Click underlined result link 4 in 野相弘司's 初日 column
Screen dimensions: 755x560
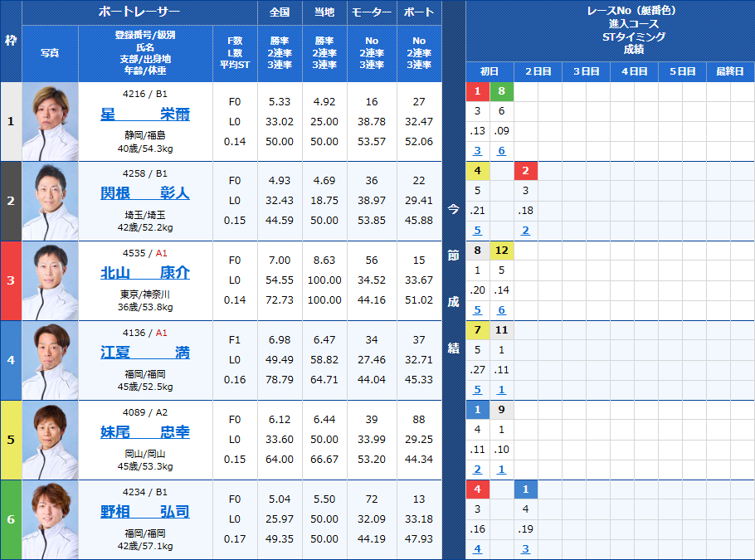477,548
